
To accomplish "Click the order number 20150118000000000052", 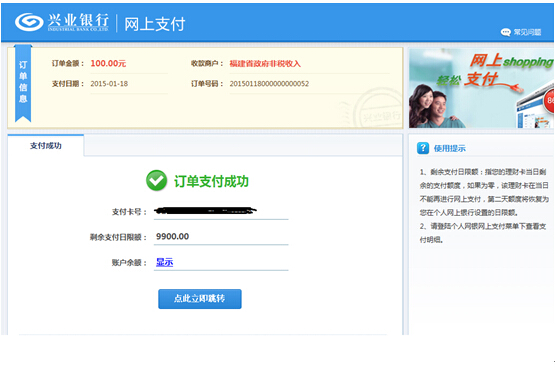I will point(269,84).
